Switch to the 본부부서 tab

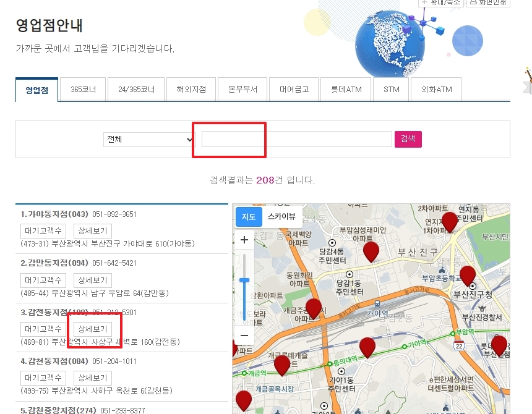click(242, 90)
